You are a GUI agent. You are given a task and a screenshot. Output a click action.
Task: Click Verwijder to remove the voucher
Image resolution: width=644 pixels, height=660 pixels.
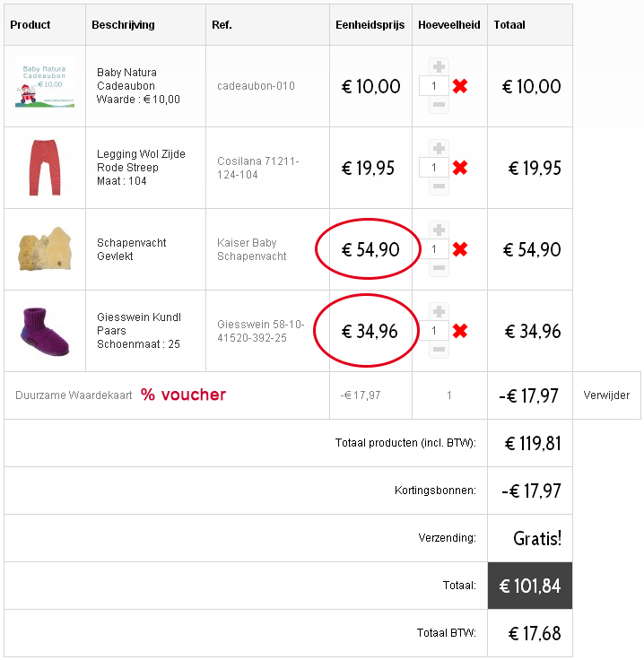[606, 395]
